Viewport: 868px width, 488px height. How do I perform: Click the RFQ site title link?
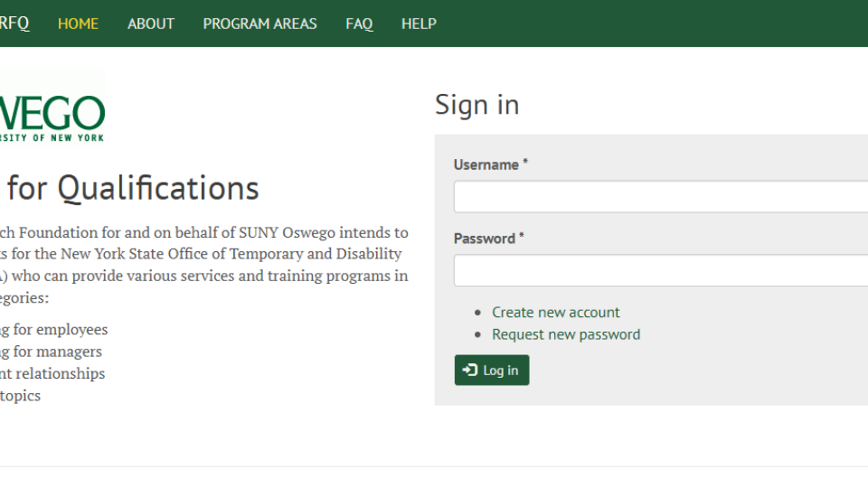point(14,23)
